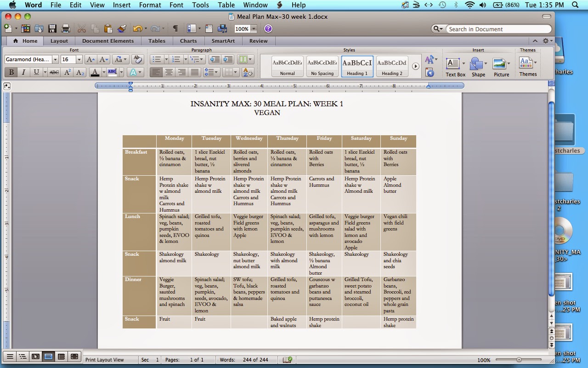Viewport: 588px width, 368px height.
Task: Expand the text columns dropdown
Action: tap(245, 59)
